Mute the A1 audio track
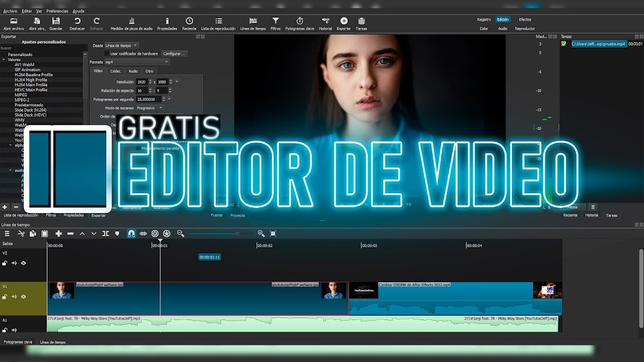Image resolution: width=644 pixels, height=362 pixels. (x=14, y=330)
